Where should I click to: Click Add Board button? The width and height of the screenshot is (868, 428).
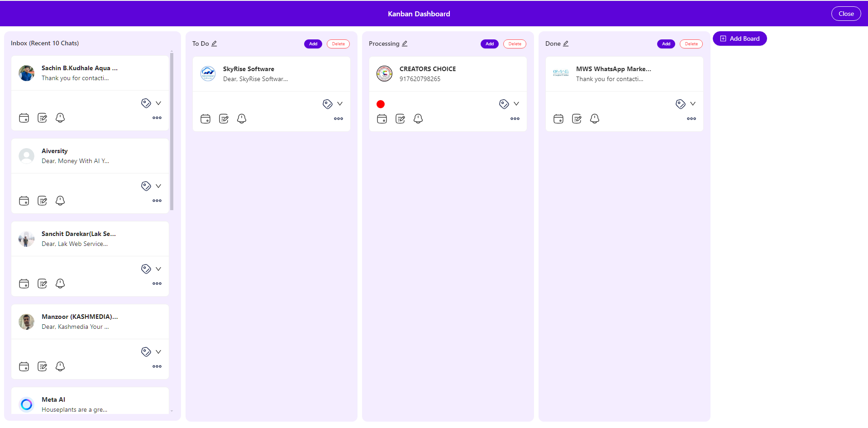(739, 39)
